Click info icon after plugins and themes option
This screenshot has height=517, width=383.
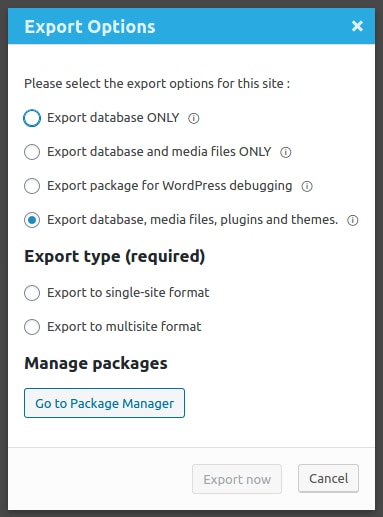pyautogui.click(x=353, y=220)
